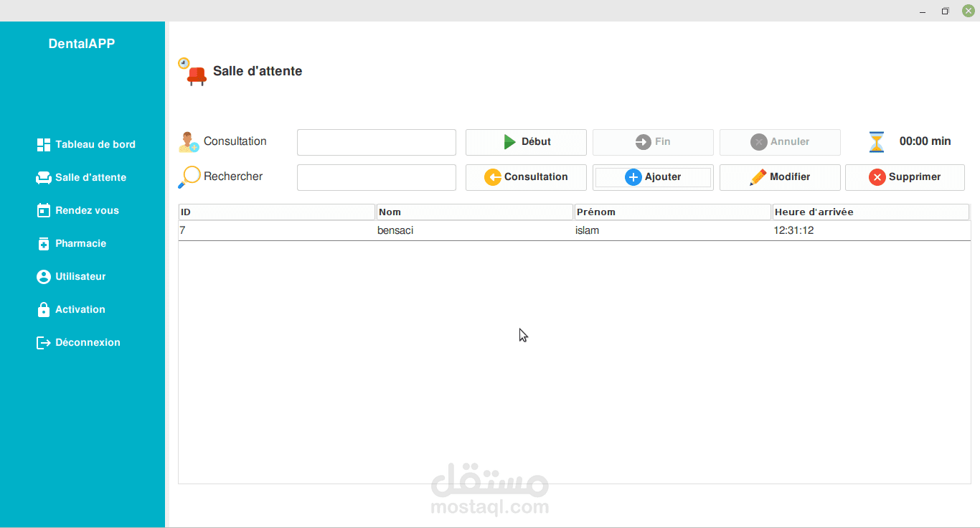Click the grey arrow icon on Fin
The width and height of the screenshot is (980, 528).
point(643,142)
